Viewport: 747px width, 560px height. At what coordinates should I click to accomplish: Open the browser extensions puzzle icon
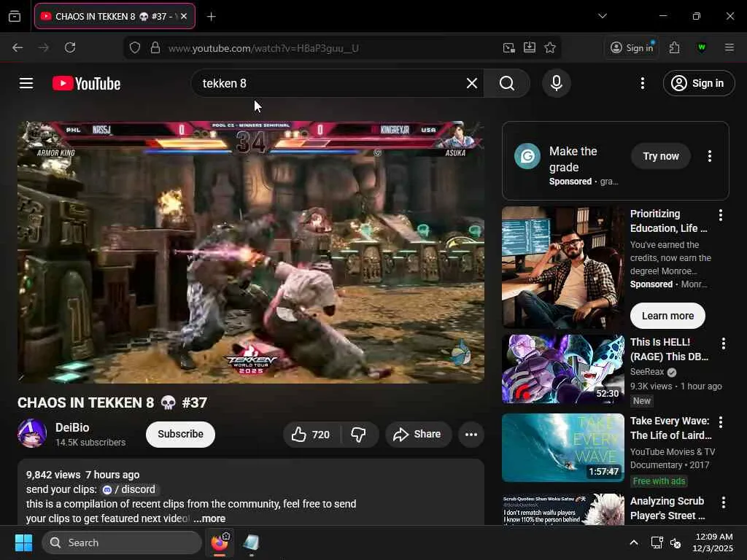coord(674,47)
